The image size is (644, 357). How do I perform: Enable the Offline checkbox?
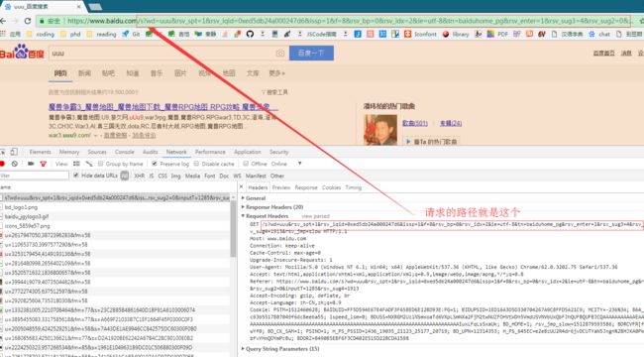pyautogui.click(x=246, y=164)
